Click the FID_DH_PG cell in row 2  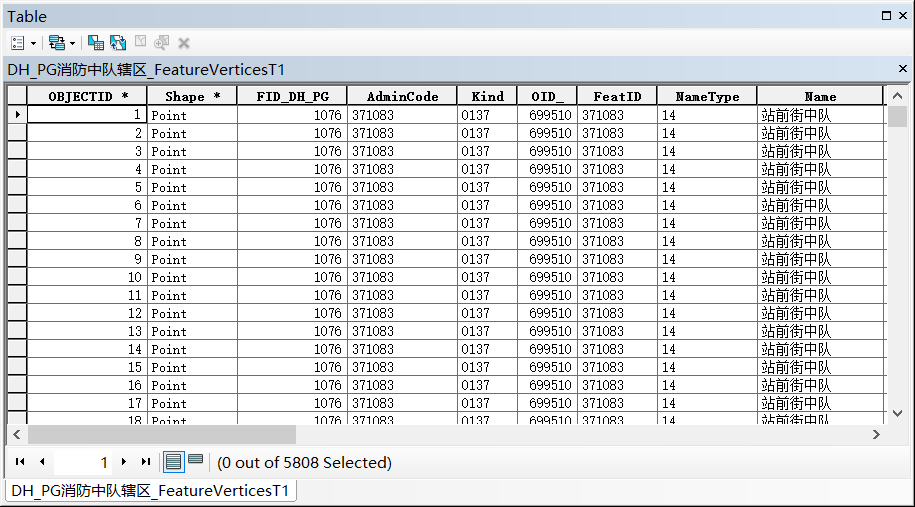(292, 133)
